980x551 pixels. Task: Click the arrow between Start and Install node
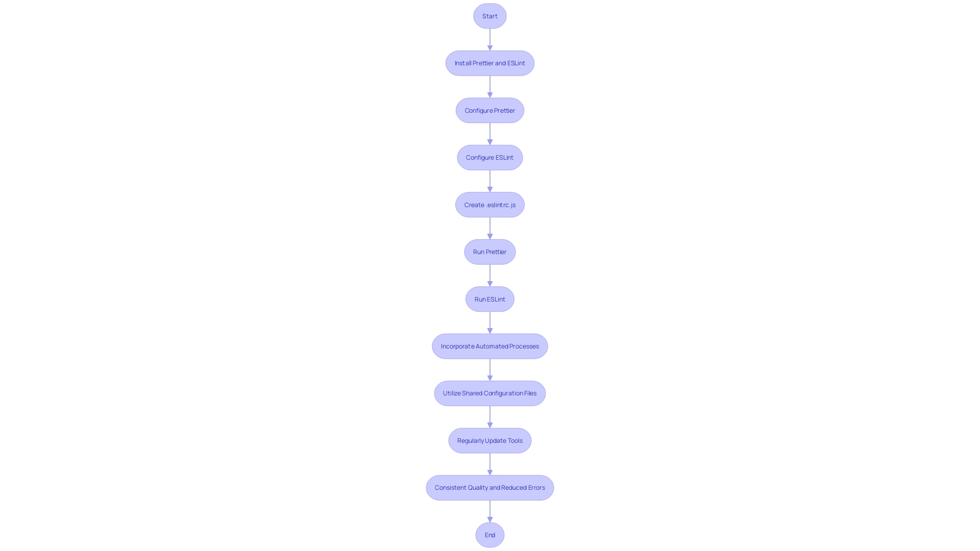click(489, 38)
